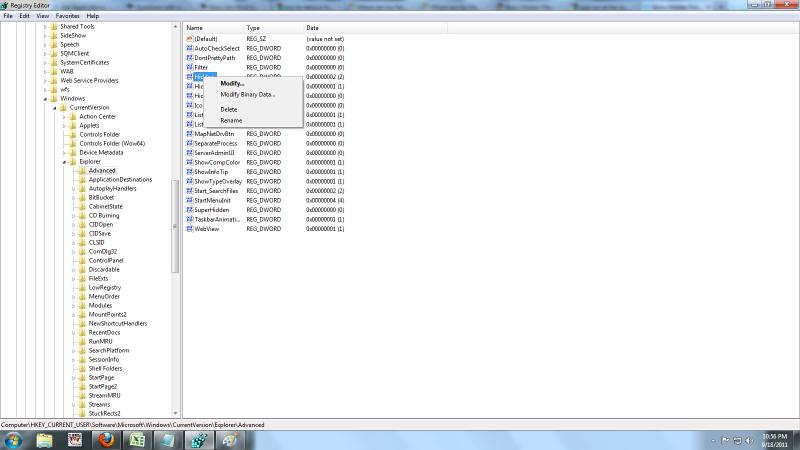
Task: Select the StuckRects2 key
Action: tap(105, 413)
